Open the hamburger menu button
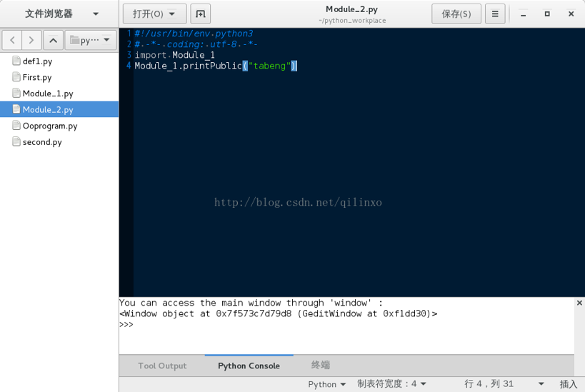Viewport: 585px width, 392px height. [x=495, y=14]
